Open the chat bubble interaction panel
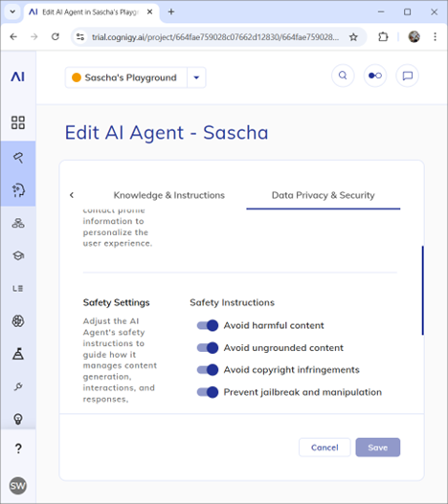This screenshot has height=504, width=448. pyautogui.click(x=408, y=76)
